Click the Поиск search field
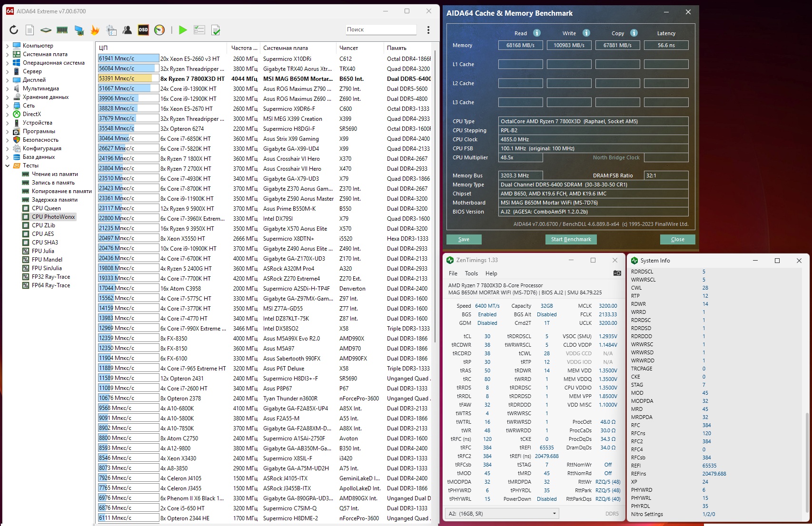The height and width of the screenshot is (526, 812). (x=381, y=29)
